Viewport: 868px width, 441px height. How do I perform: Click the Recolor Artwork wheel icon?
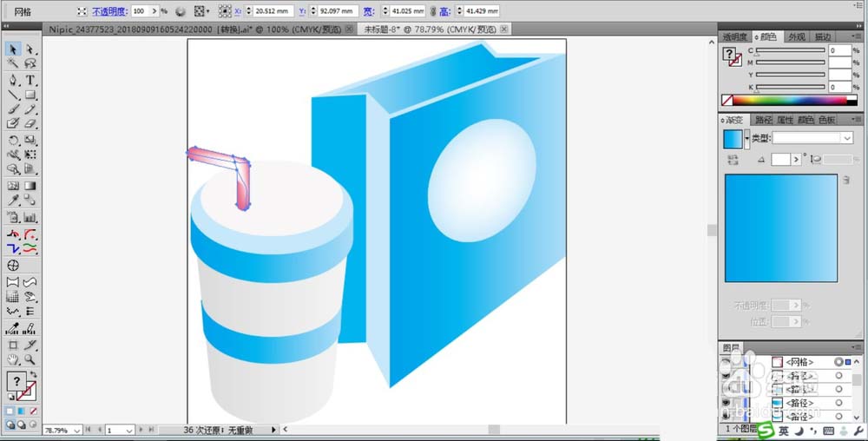(181, 11)
